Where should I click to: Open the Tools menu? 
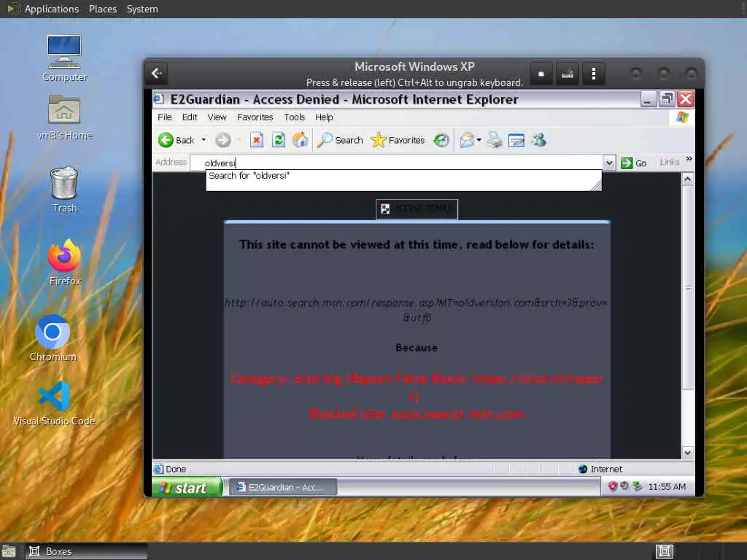click(x=295, y=117)
